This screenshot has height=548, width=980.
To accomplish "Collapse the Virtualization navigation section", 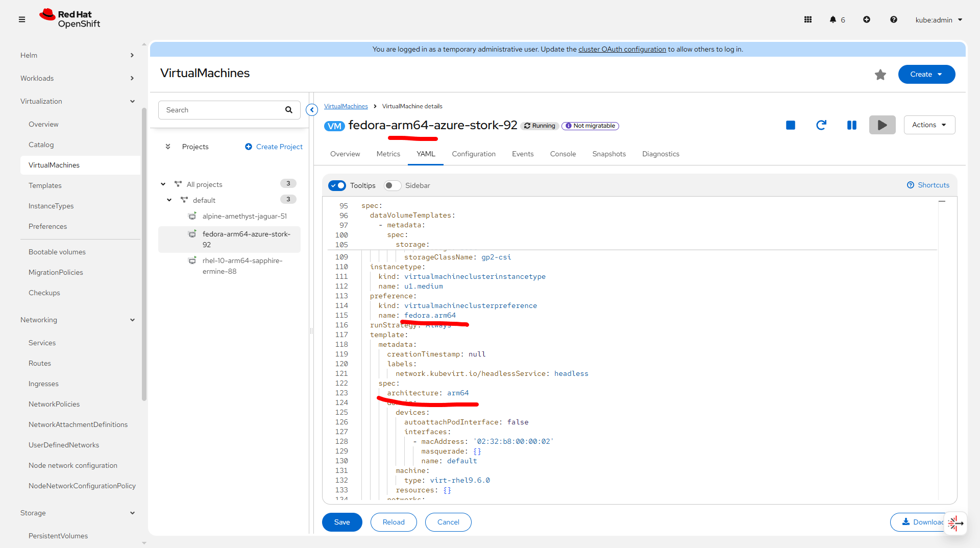I will point(78,101).
